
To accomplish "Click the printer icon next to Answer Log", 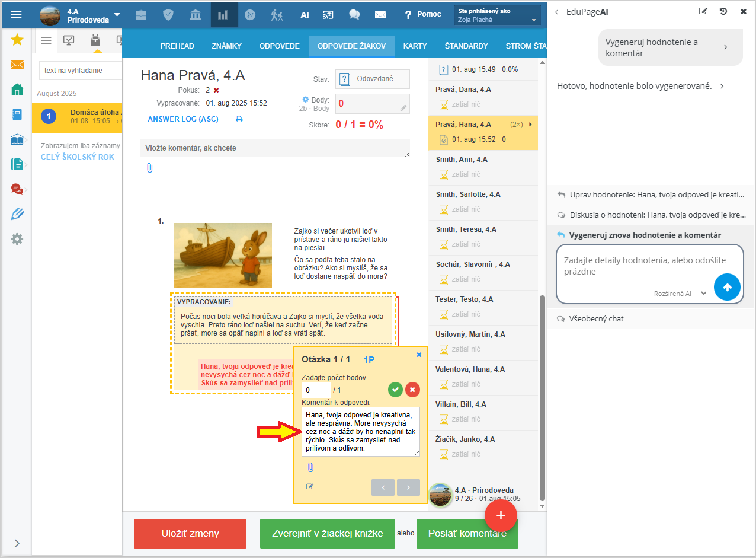I will 239,119.
